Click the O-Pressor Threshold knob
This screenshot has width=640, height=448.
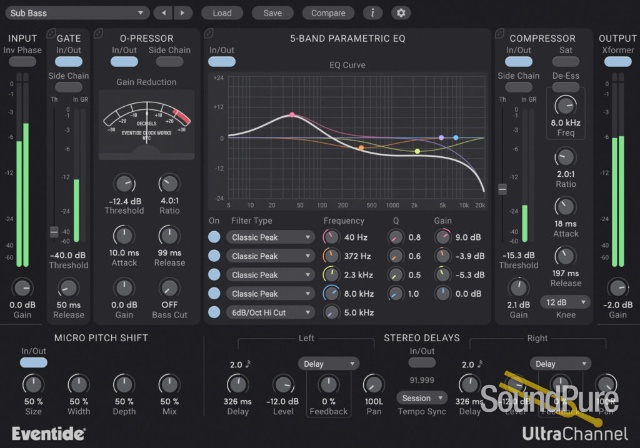point(124,184)
